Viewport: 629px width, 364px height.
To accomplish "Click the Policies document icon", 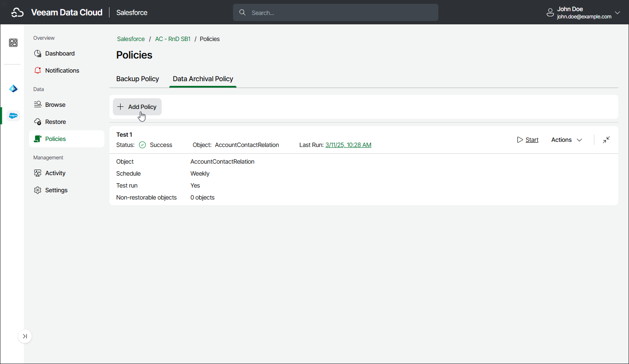I will click(38, 139).
